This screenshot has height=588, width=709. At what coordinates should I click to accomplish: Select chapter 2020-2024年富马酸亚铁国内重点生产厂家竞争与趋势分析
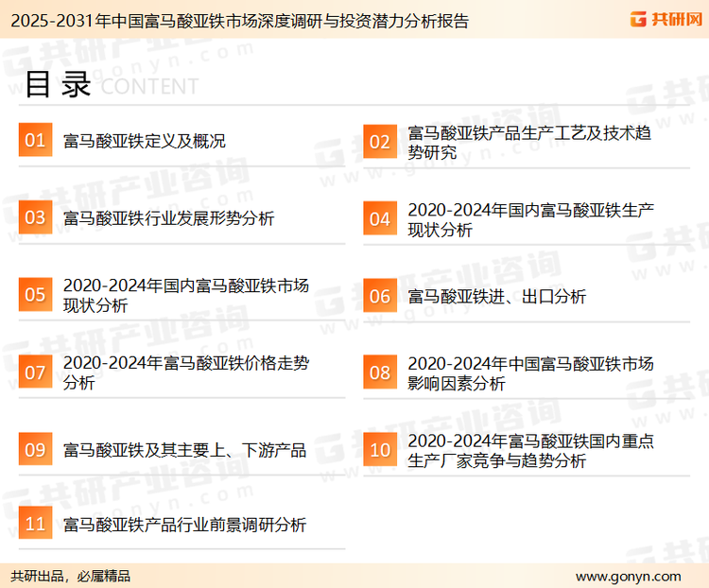click(x=531, y=451)
